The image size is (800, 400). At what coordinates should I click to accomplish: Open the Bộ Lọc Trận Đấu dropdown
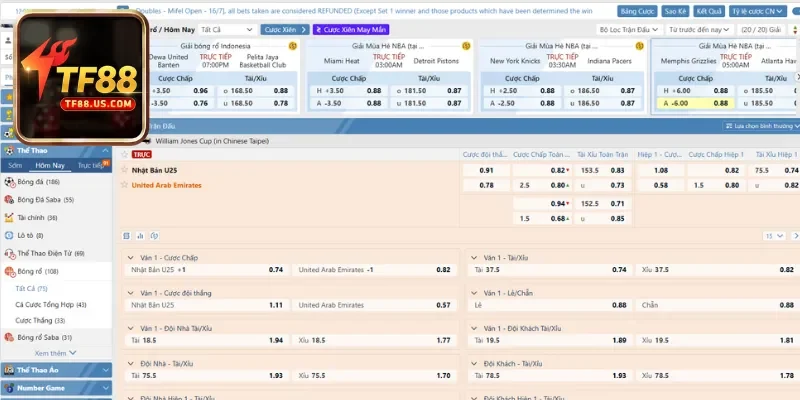click(630, 30)
